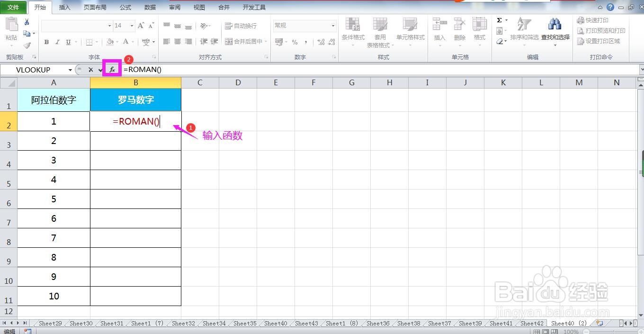
Task: Expand the borders dropdown arrow
Action: (x=98, y=42)
